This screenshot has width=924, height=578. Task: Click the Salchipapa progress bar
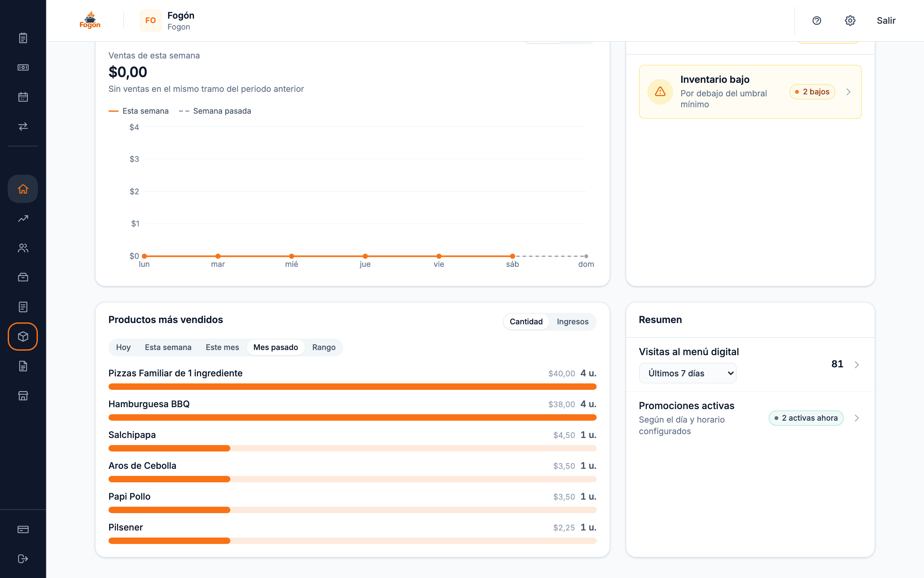(x=352, y=448)
